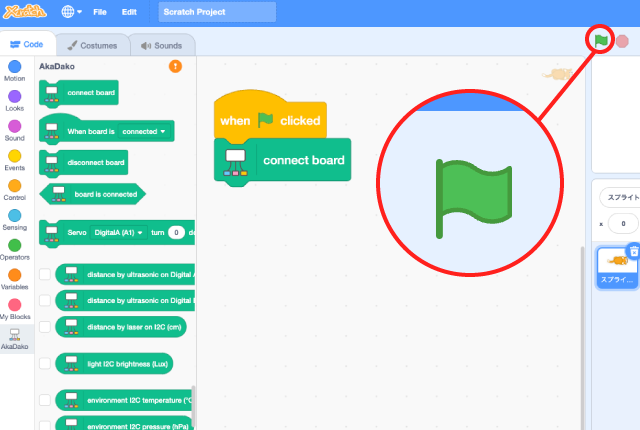Click the first distance by ultrasonic block
This screenshot has height=430, width=640.
[x=125, y=274]
